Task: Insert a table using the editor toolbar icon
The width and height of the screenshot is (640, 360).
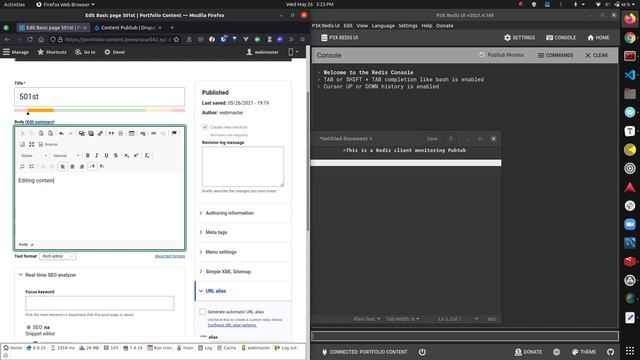Action: [132, 133]
